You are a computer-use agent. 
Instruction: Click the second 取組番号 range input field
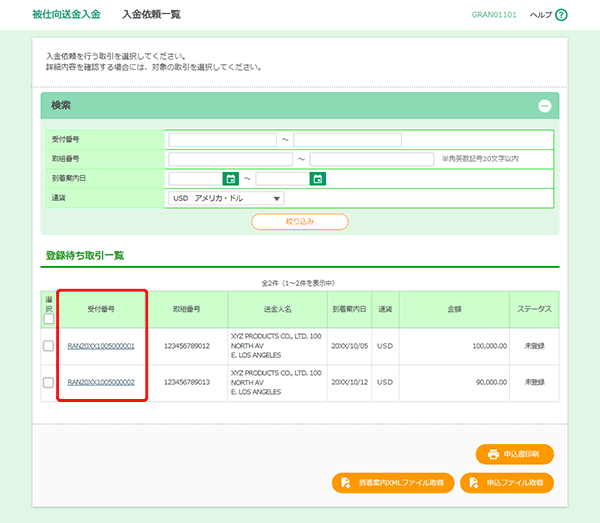tap(372, 159)
